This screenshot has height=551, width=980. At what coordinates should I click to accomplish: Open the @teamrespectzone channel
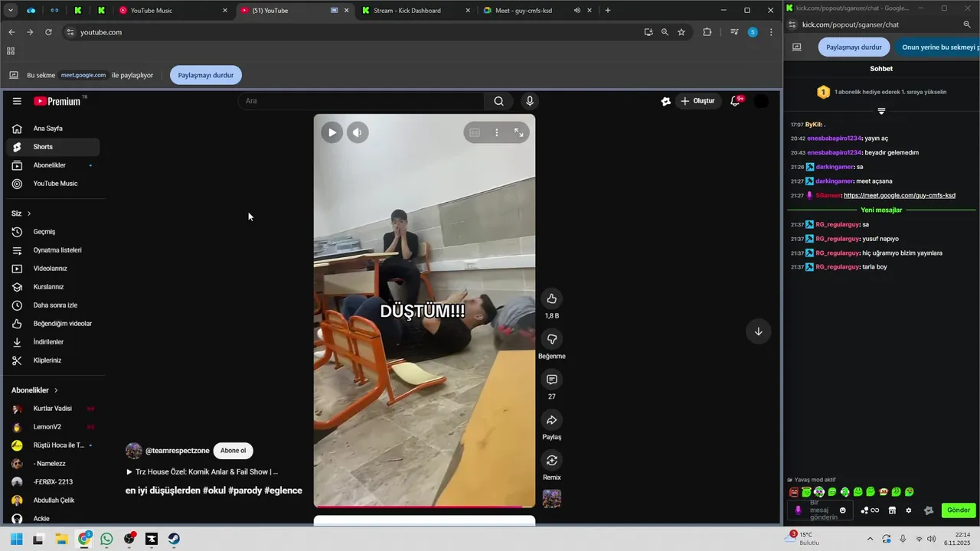pyautogui.click(x=178, y=451)
